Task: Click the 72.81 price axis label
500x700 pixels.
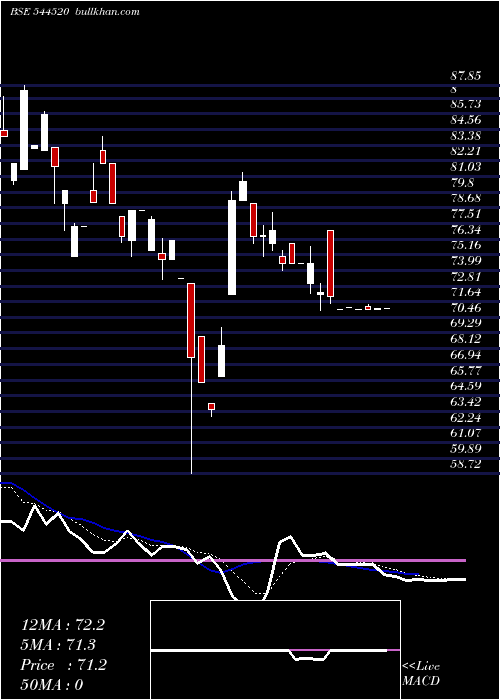Action: (466, 276)
